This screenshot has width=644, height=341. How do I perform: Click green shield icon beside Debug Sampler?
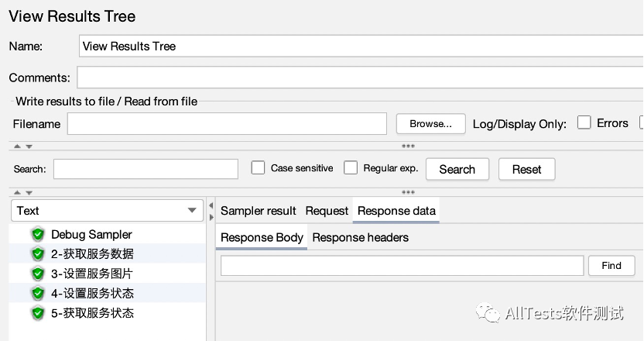point(38,234)
